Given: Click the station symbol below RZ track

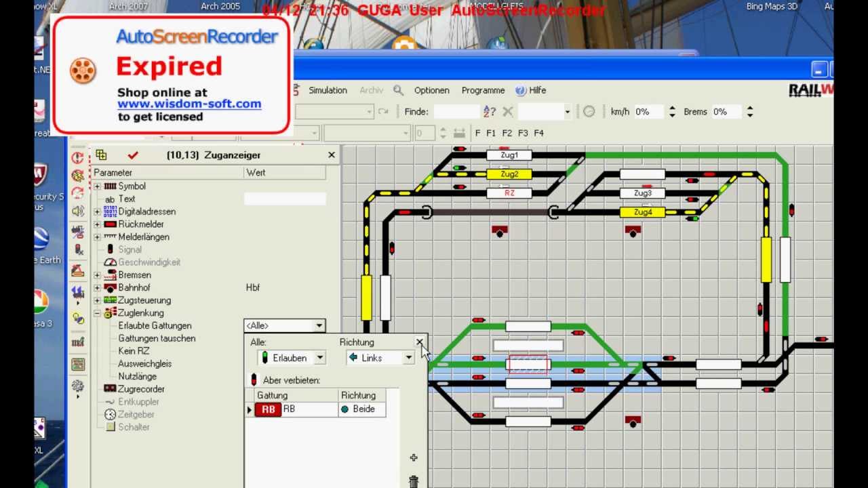Looking at the screenshot, I should coord(500,231).
